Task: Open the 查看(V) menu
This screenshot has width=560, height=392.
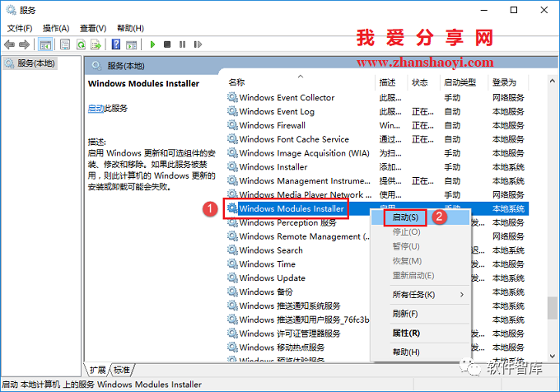Action: click(x=93, y=28)
